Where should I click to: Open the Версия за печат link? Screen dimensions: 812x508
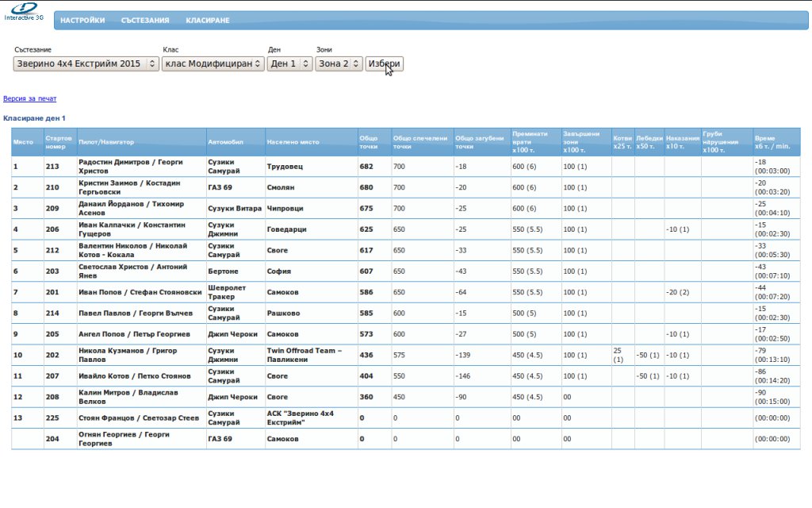pos(30,98)
